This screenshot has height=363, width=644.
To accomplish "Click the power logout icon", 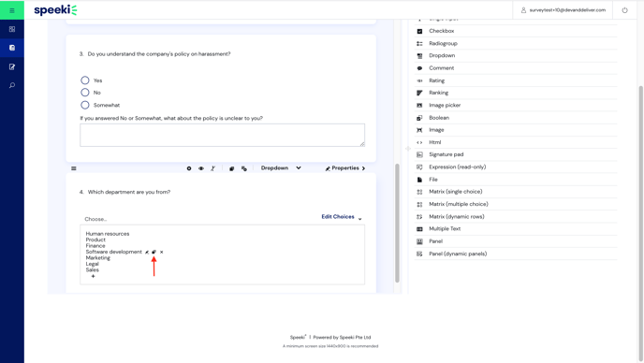I will pos(624,10).
